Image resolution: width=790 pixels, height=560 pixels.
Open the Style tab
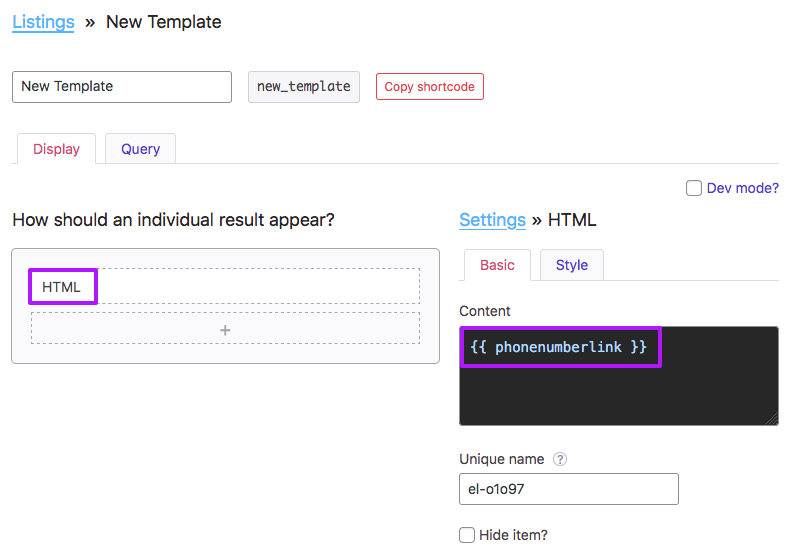coord(571,265)
